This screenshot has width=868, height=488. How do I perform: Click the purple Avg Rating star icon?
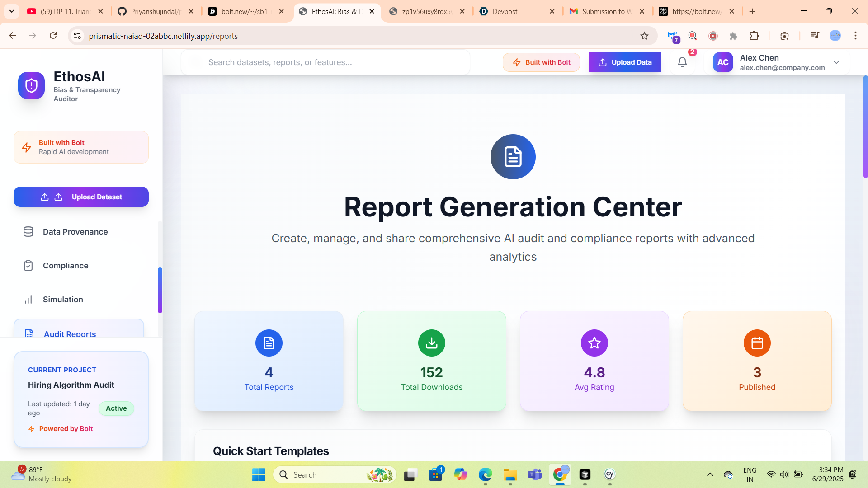pyautogui.click(x=594, y=343)
